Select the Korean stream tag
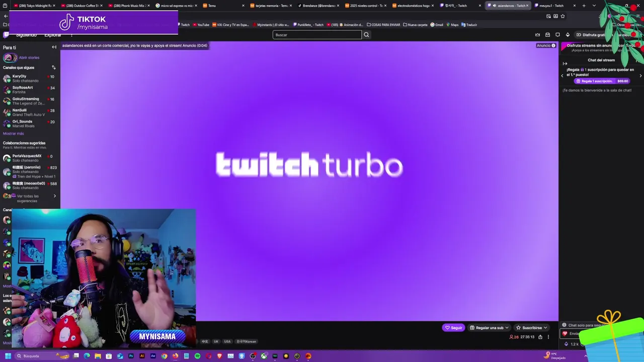 pyautogui.click(x=247, y=341)
